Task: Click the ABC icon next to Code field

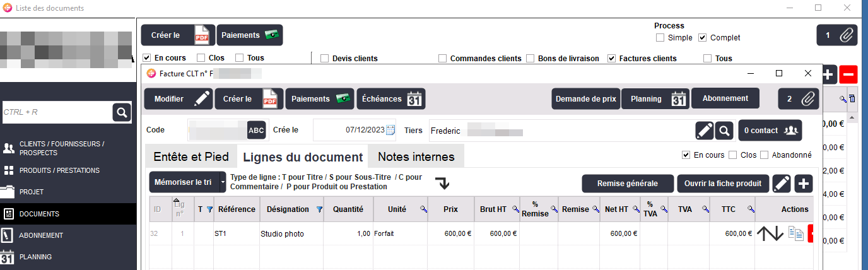Action: point(257,130)
